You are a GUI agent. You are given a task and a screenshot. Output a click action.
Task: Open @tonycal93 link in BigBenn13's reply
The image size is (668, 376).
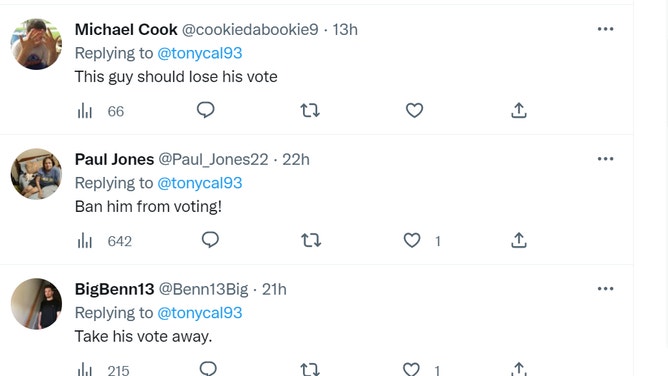click(x=200, y=313)
